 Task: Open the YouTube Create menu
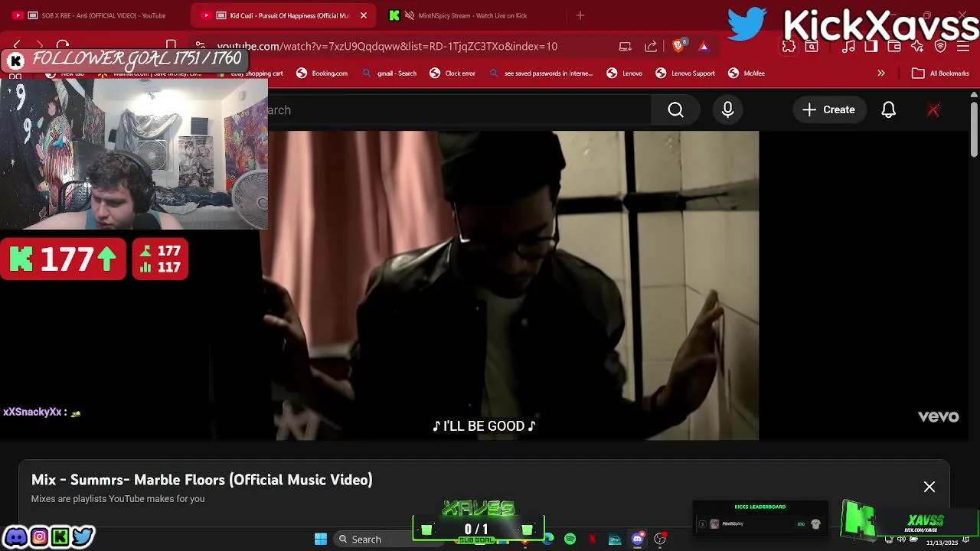coord(828,110)
